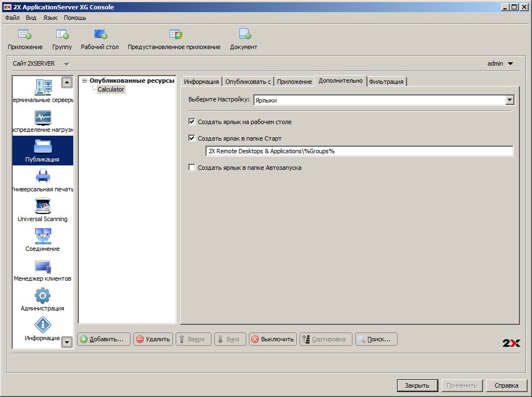Click the Start folder path input field
Screen dimensions: 532x397
click(x=359, y=151)
